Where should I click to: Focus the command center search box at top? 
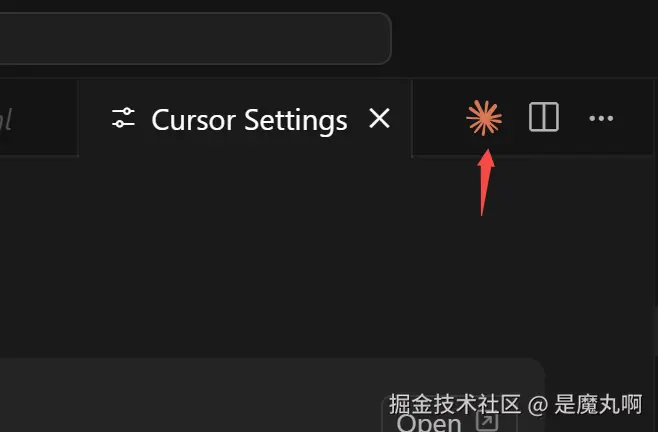pos(195,38)
